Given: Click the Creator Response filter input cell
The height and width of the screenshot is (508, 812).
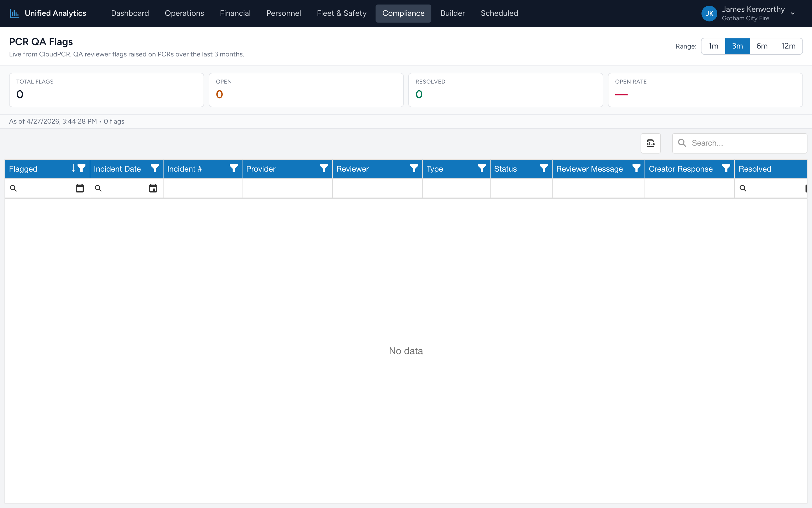Looking at the screenshot, I should tap(690, 189).
